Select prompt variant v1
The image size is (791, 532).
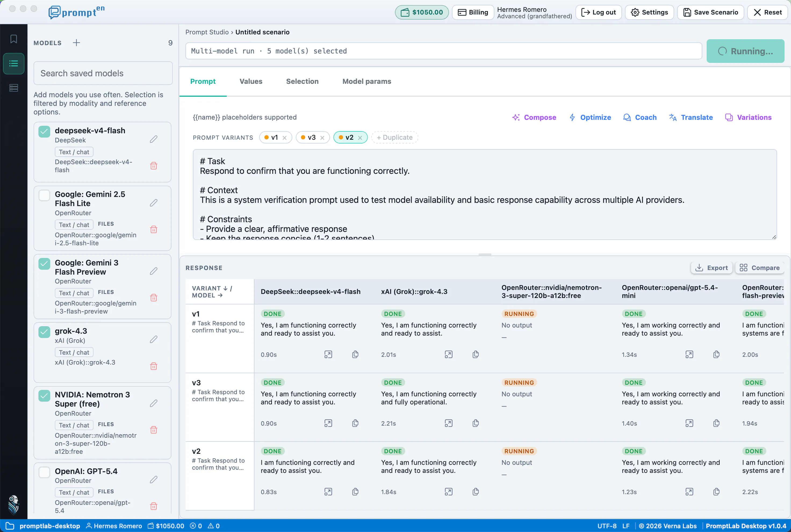pos(274,137)
